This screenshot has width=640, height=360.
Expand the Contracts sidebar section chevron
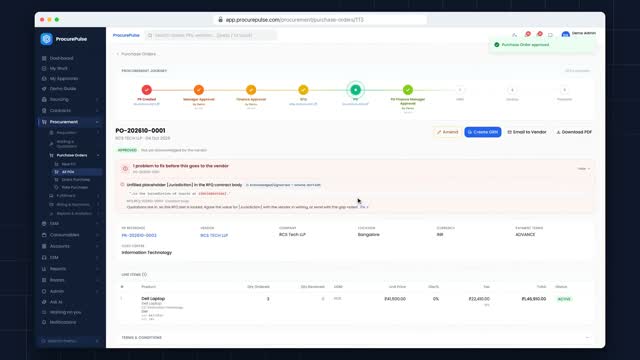97,111
